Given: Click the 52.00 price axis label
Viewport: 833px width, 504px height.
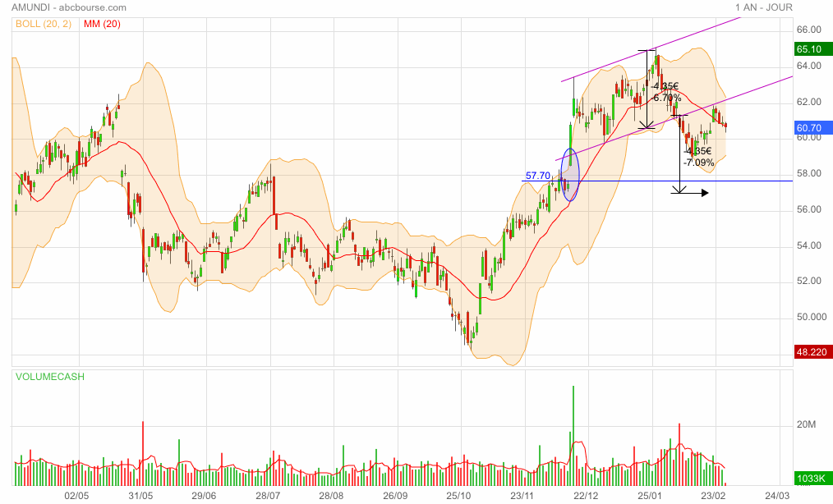Looking at the screenshot, I should click(x=808, y=281).
